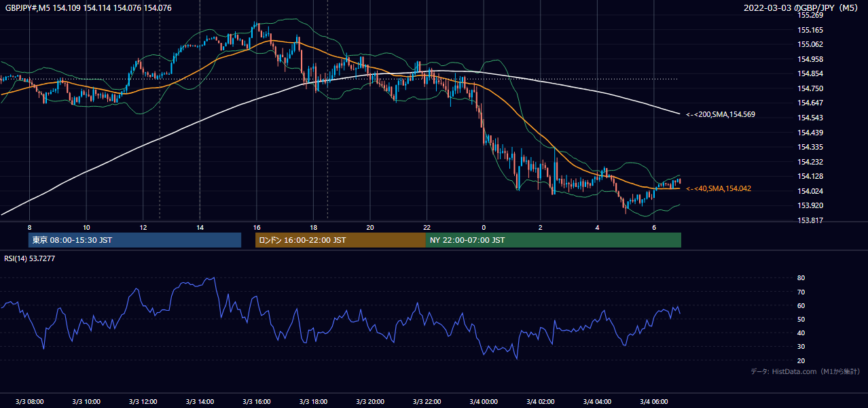Click the 3/3 16:00 time axis label
Screen dimensions: 868x408
tap(256, 401)
